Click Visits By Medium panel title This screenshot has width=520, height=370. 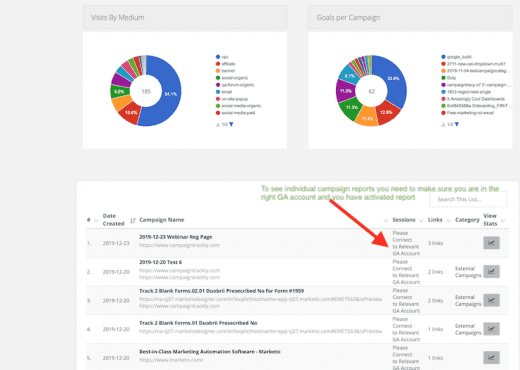click(x=118, y=18)
